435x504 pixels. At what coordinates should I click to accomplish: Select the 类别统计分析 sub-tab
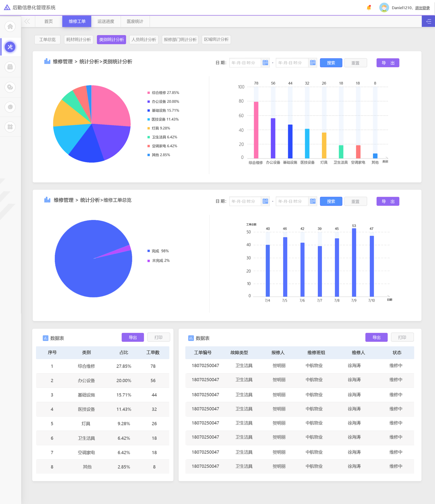click(111, 39)
